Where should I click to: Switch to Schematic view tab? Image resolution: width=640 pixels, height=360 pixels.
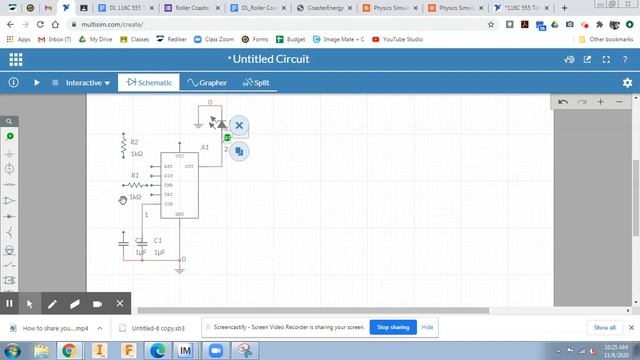[149, 82]
